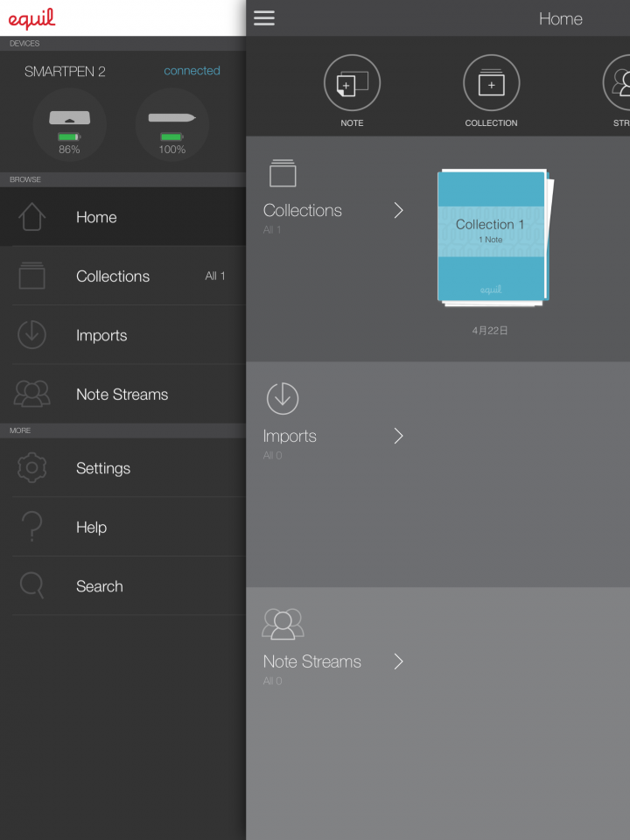Open Collections in the sidebar menu
The height and width of the screenshot is (840, 630).
click(x=122, y=276)
